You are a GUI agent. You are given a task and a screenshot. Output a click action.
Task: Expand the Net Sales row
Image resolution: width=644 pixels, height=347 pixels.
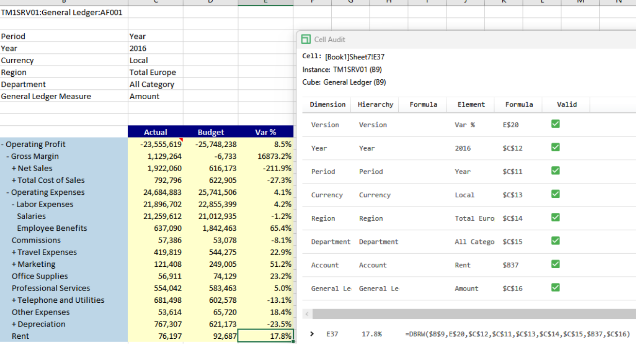click(14, 168)
